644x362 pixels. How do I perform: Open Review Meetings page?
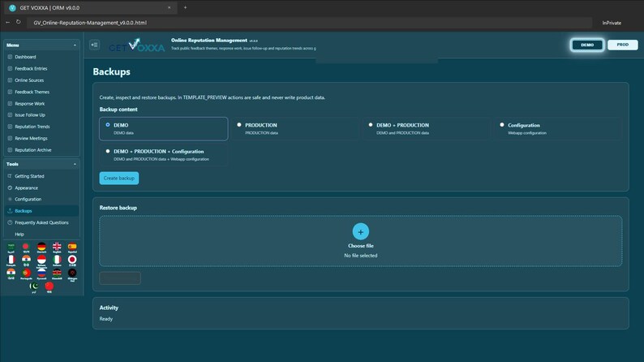click(x=41, y=139)
